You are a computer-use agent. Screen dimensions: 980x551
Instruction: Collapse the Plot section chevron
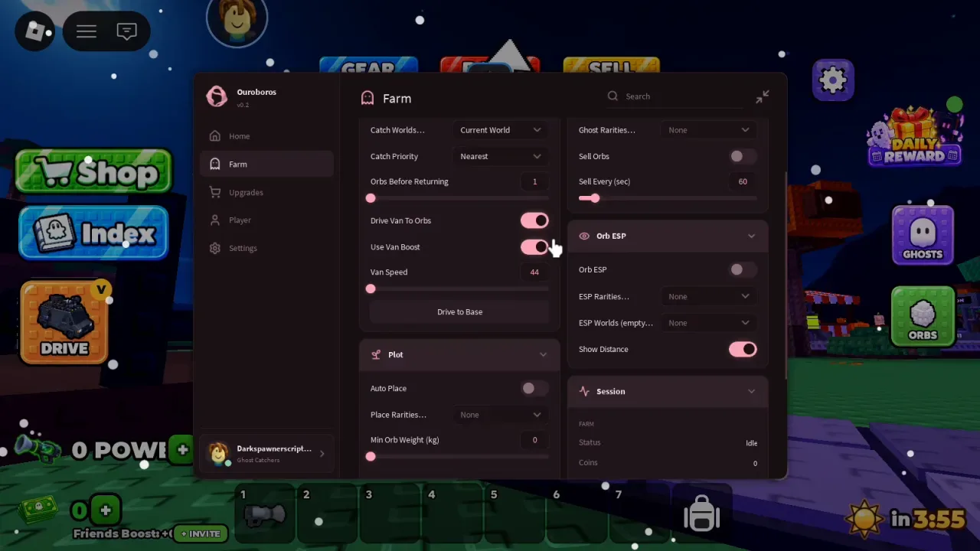point(543,354)
